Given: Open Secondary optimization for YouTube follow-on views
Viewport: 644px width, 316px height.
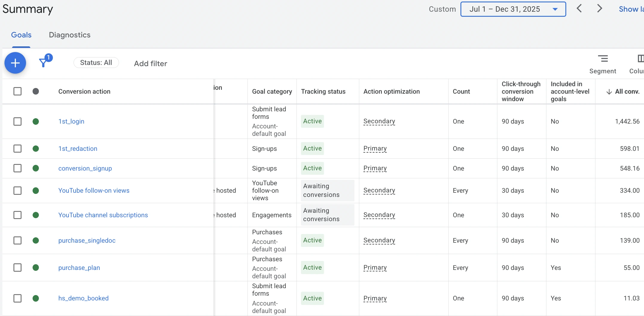Looking at the screenshot, I should tap(379, 190).
